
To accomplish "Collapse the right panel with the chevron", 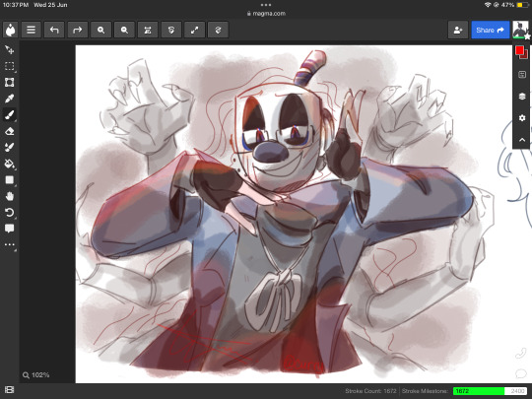I will [x=522, y=140].
